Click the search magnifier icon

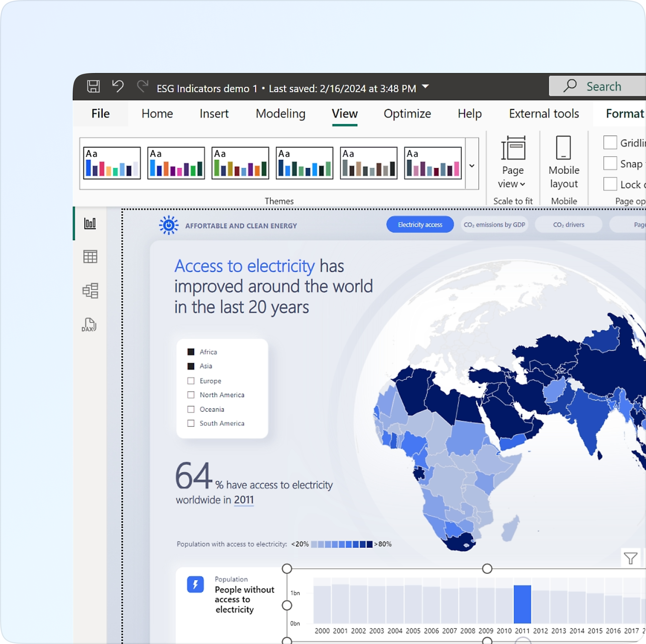(x=570, y=86)
